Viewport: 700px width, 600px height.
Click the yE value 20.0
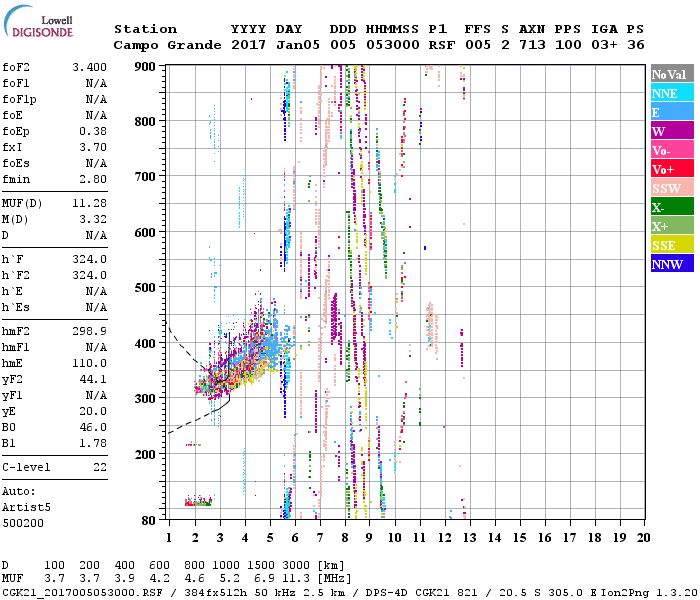point(93,412)
